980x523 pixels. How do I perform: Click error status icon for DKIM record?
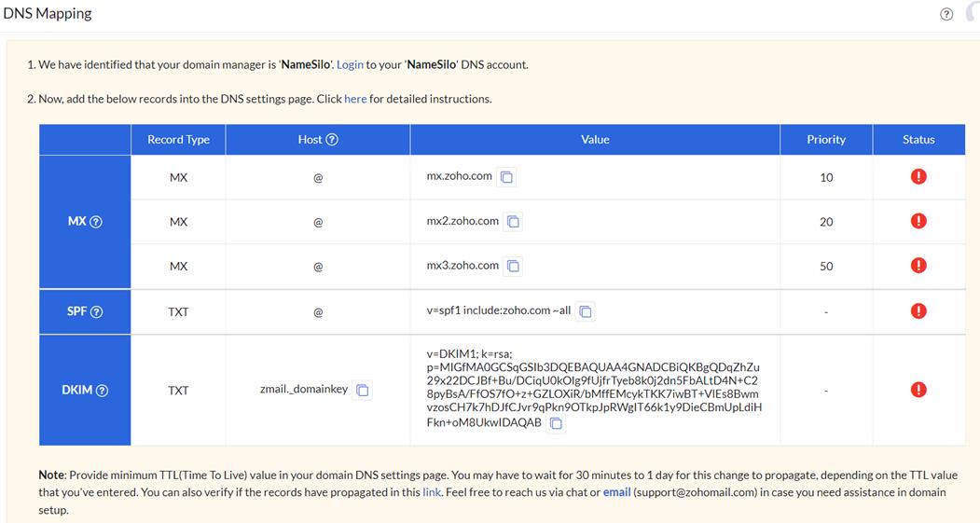(918, 390)
